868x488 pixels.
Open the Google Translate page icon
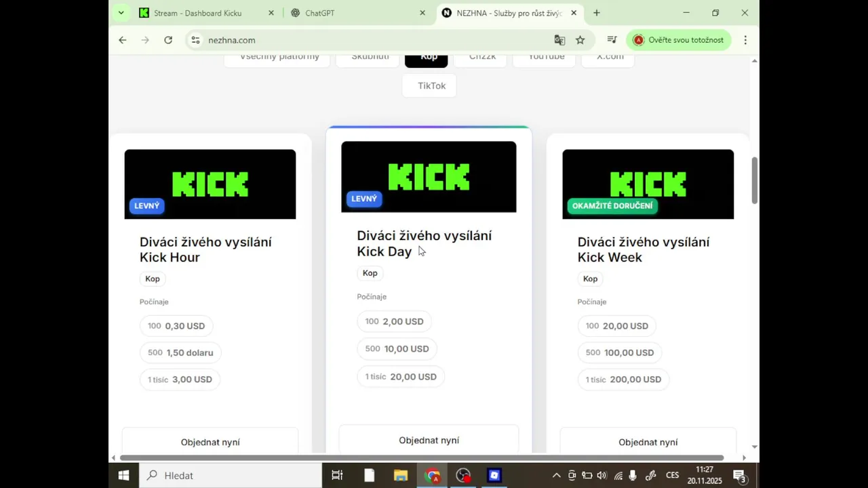coord(559,40)
